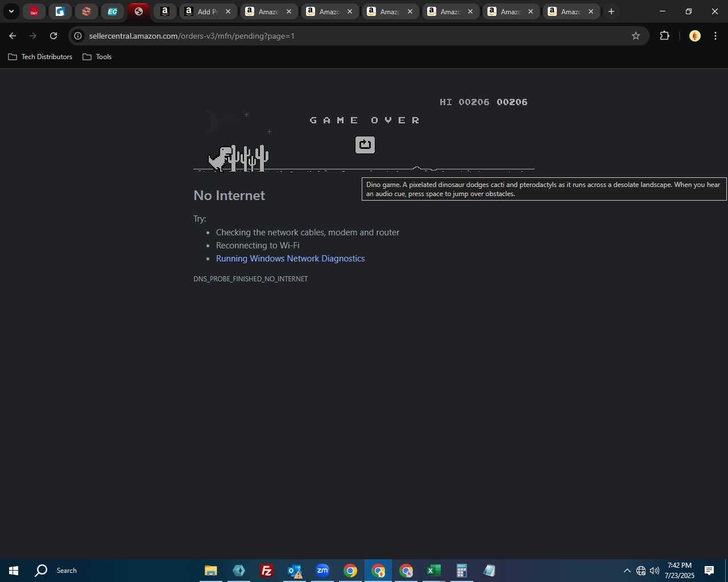Click 'Checking the network cables' suggestion
The width and height of the screenshot is (728, 582).
308,232
